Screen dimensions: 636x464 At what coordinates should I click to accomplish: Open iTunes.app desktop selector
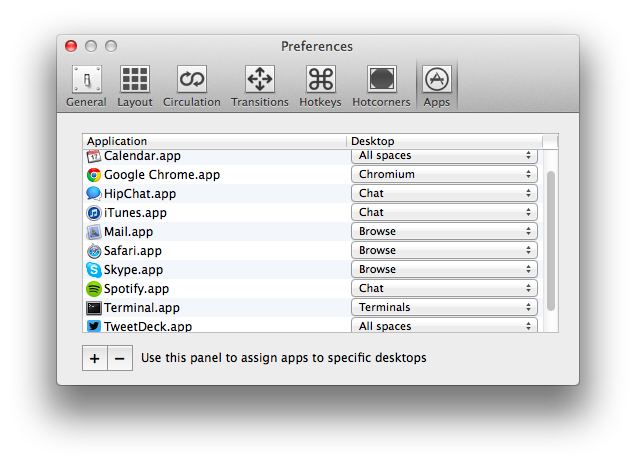point(444,213)
